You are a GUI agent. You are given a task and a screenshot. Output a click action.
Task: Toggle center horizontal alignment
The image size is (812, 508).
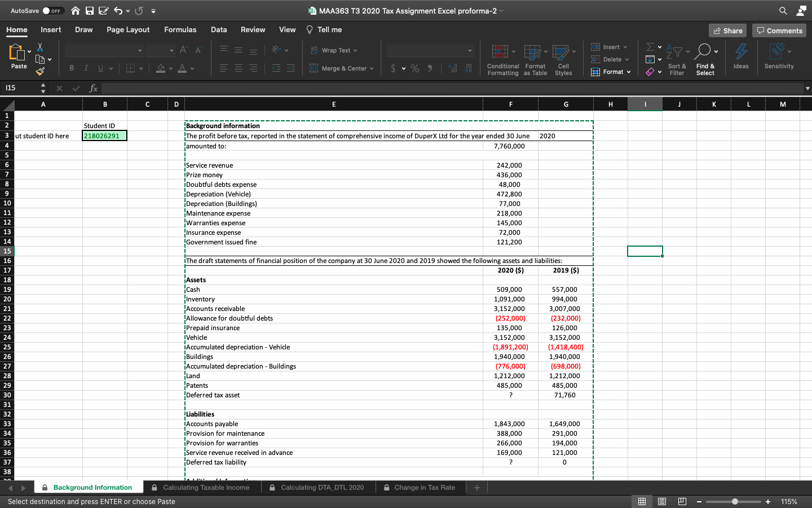point(239,68)
